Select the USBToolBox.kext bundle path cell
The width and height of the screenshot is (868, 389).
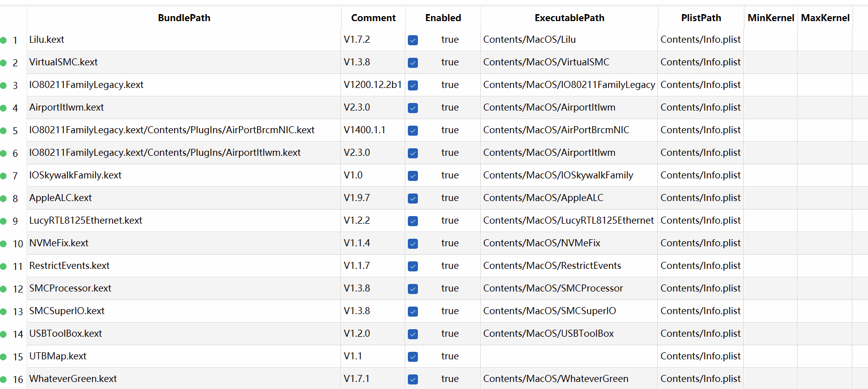[x=65, y=334]
